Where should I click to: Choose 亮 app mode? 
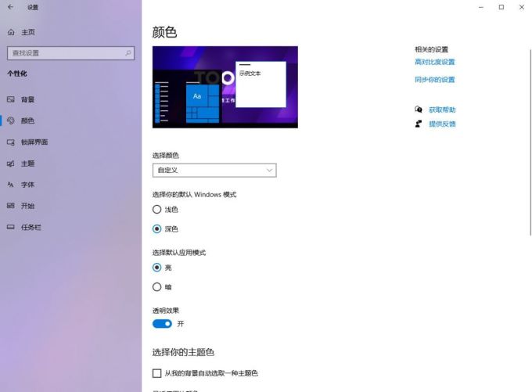click(156, 268)
